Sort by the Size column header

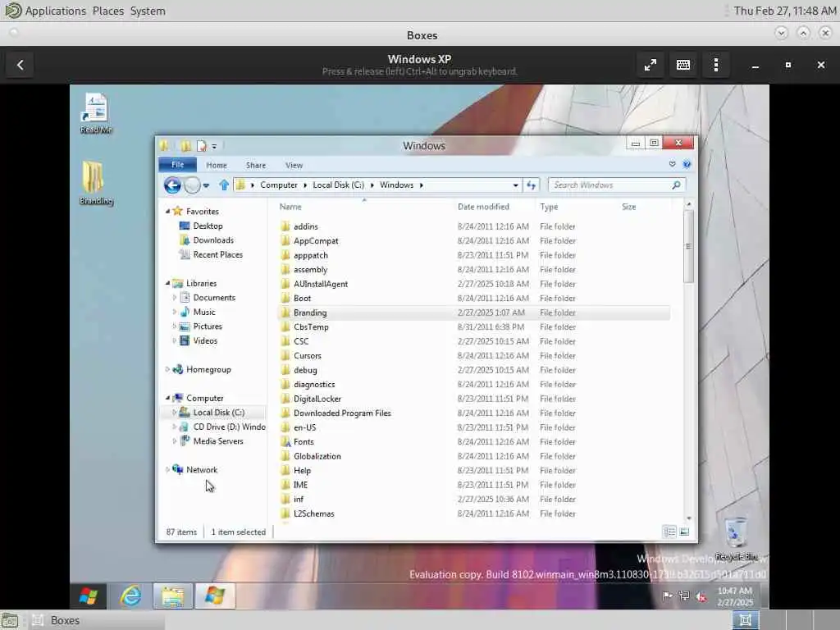(x=629, y=206)
